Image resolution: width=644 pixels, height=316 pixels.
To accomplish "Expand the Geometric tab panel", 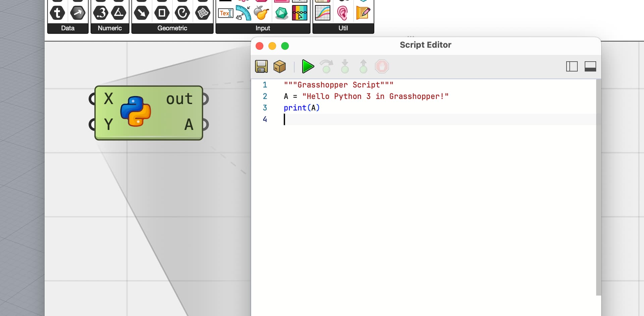I will point(172,28).
